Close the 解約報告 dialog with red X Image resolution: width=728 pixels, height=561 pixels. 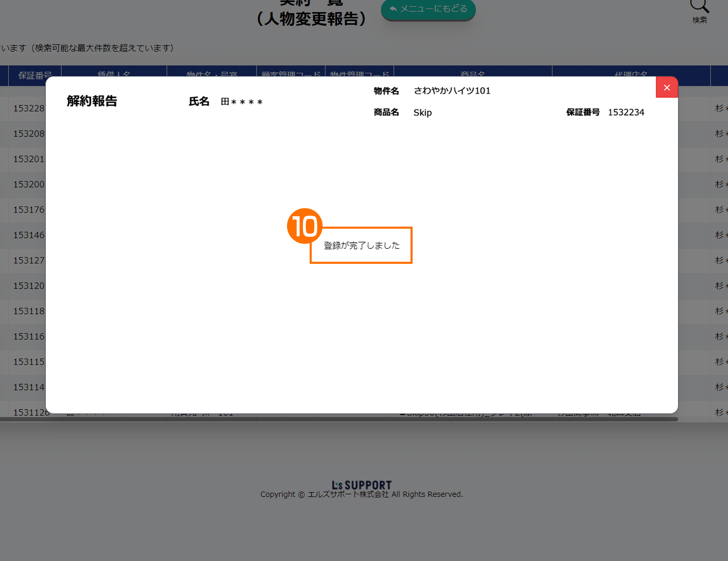[x=666, y=87]
